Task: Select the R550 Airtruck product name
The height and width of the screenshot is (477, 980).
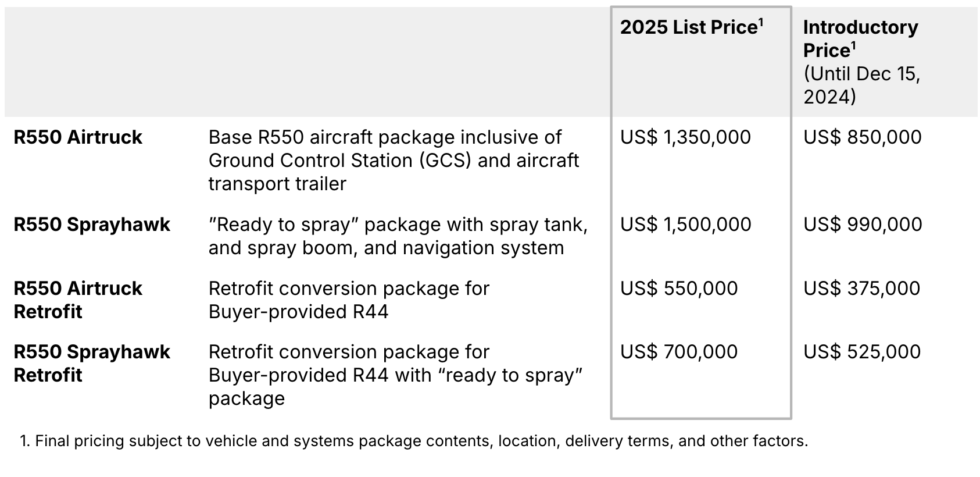Action: (78, 137)
